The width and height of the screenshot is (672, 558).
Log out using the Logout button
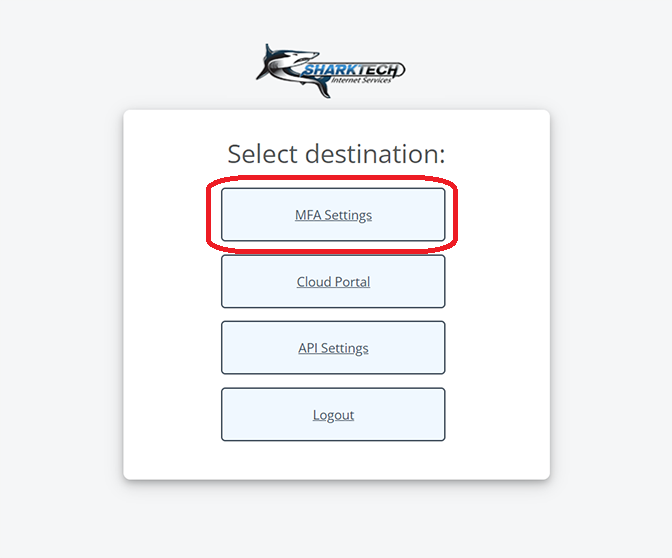pos(333,414)
